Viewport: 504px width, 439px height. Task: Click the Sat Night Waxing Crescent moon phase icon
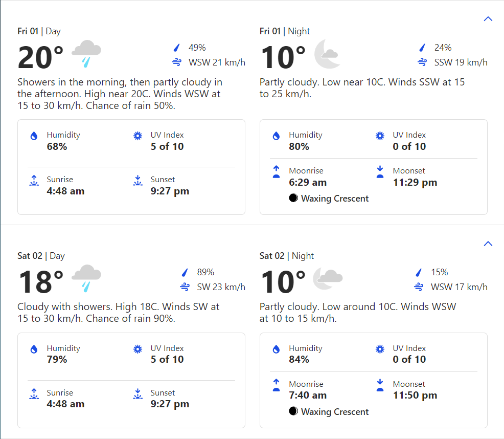[x=293, y=411]
